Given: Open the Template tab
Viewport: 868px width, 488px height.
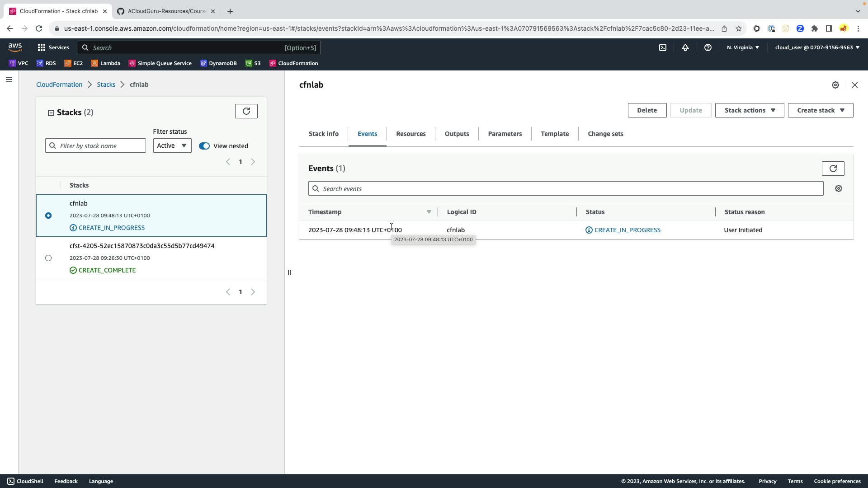Looking at the screenshot, I should click(x=554, y=134).
